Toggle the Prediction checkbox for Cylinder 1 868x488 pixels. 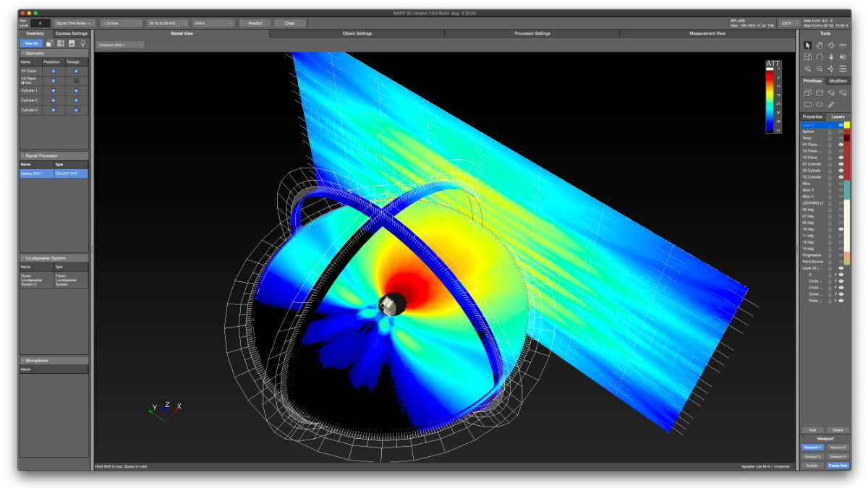point(54,90)
